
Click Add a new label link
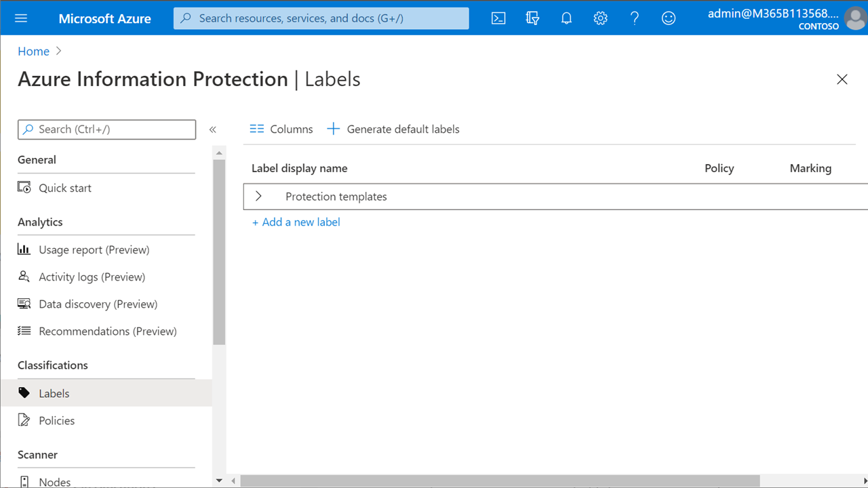click(296, 222)
